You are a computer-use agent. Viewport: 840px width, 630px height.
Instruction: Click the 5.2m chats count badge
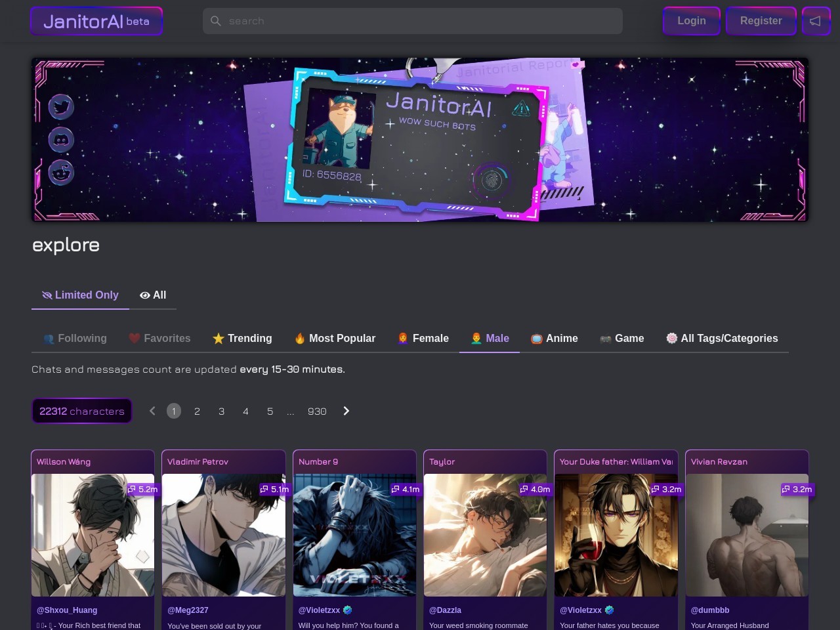click(x=142, y=490)
